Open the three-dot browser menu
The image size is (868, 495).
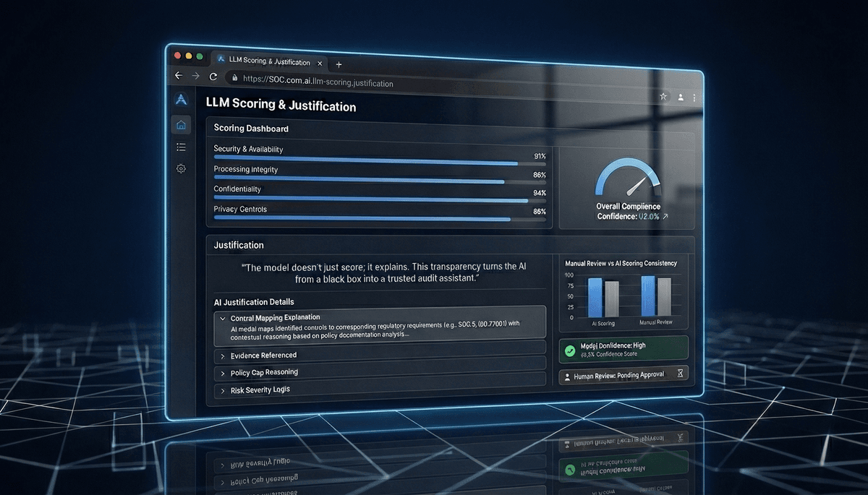pos(695,98)
